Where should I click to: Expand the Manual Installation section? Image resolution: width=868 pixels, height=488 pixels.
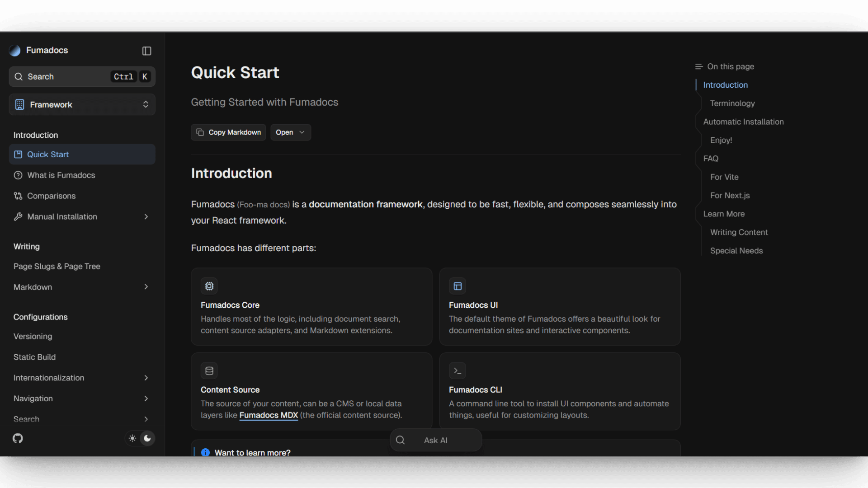point(146,217)
